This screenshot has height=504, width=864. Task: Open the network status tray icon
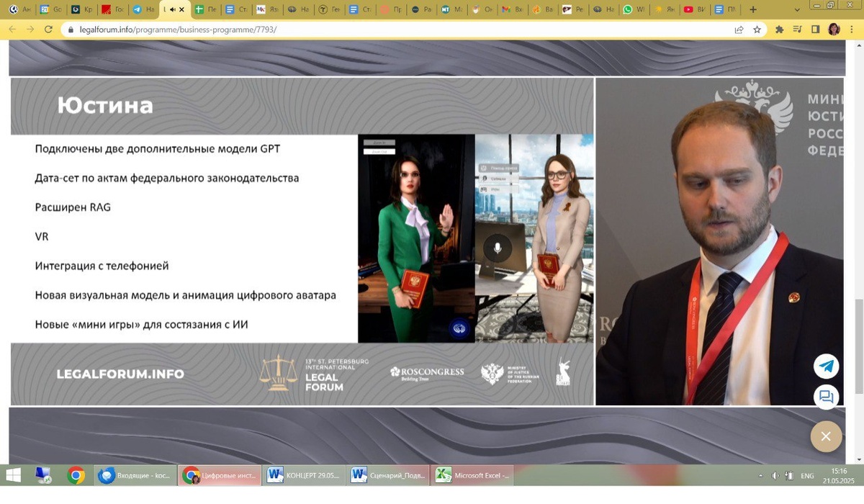[789, 476]
